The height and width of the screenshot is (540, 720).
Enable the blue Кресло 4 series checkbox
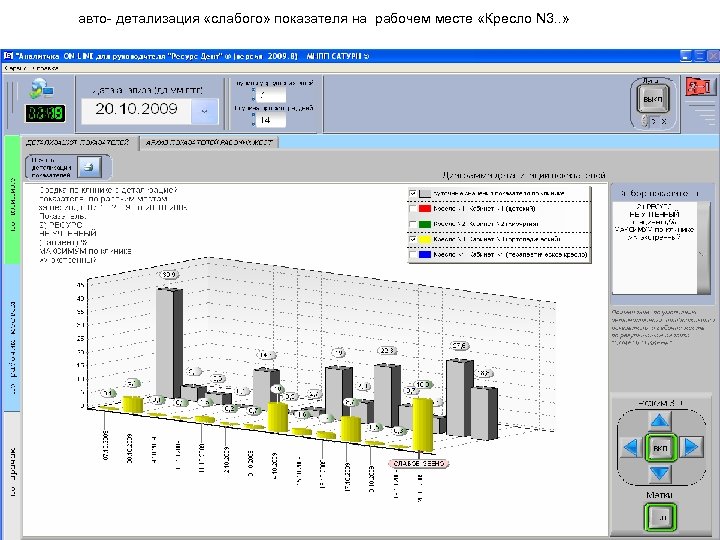click(x=413, y=254)
